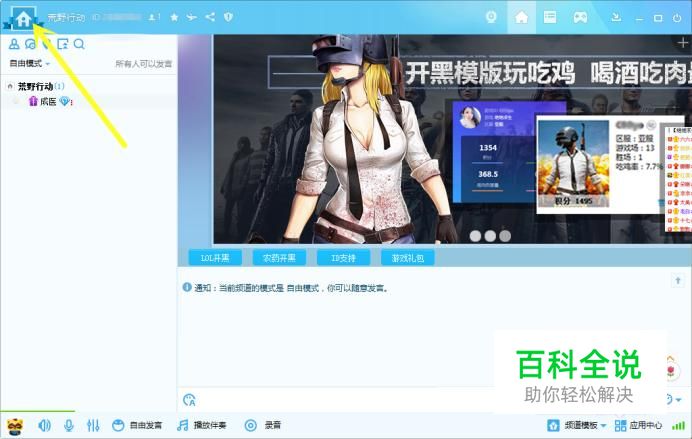
Task: Open the webcam icon in top bar
Action: (x=491, y=17)
